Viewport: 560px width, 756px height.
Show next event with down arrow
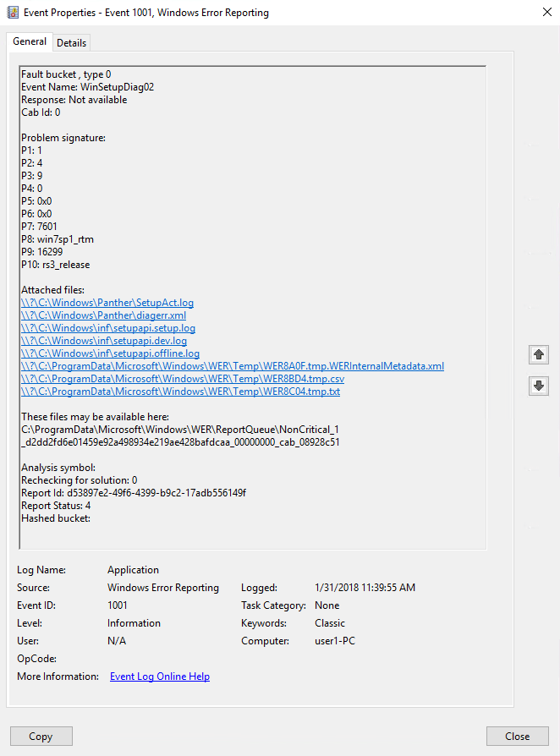click(x=539, y=386)
